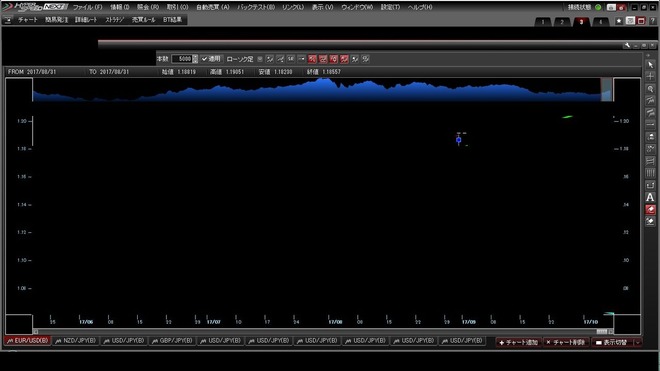Open the 設定(T) menu
Screen dimensions: 660x371
click(390, 7)
